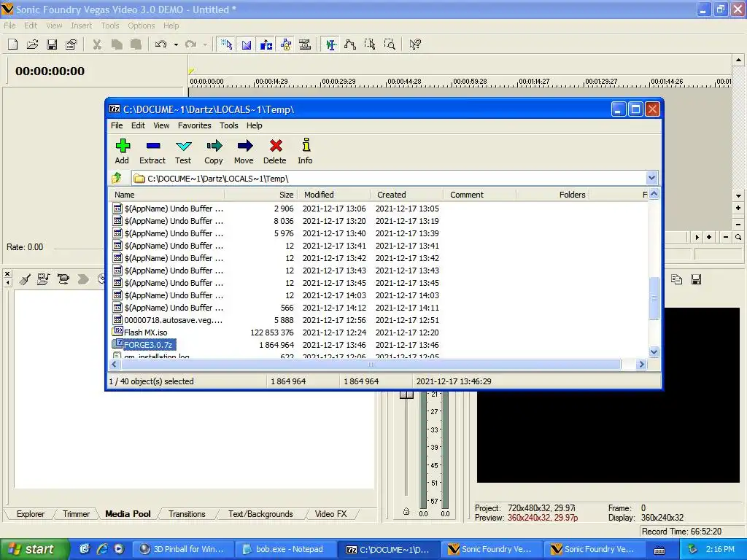Select the Envelope edit tool
Screen dimensions: 747x560
pyautogui.click(x=350, y=44)
